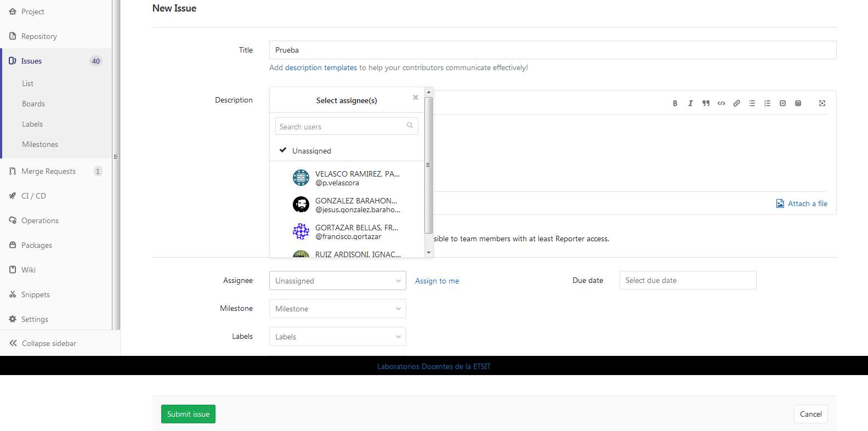Click the Assign to me link
This screenshot has width=868, height=431.
point(436,281)
